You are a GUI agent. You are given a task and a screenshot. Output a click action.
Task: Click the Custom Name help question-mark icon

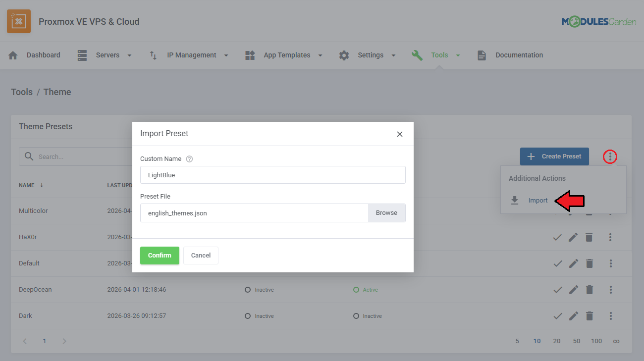pyautogui.click(x=189, y=159)
